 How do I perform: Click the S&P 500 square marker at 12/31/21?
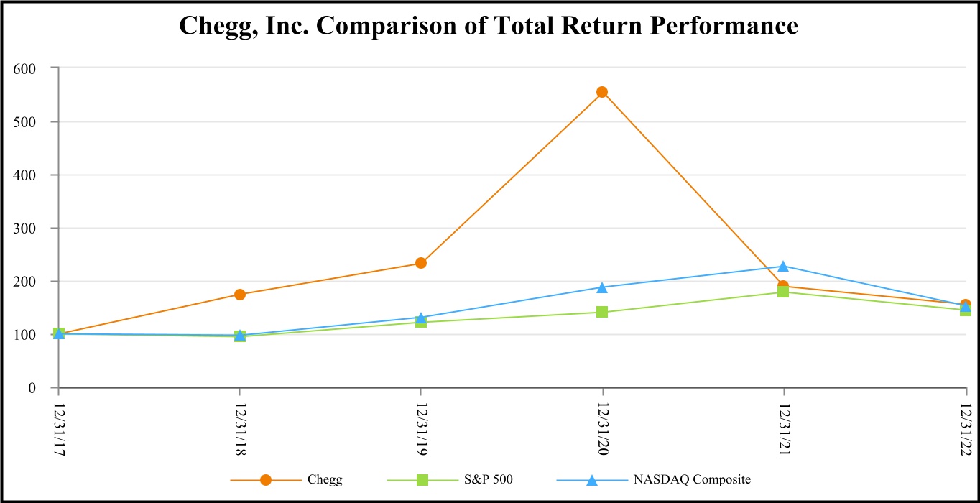pos(783,292)
